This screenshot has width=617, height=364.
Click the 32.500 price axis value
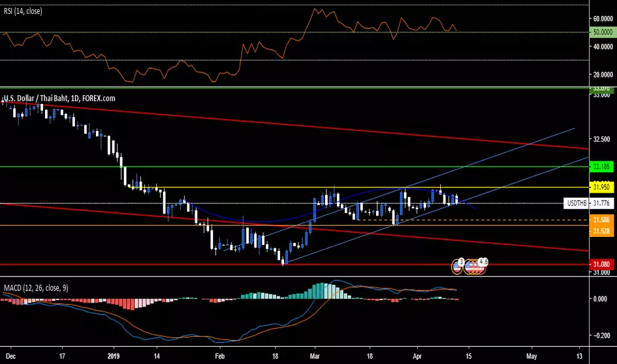[x=601, y=139]
